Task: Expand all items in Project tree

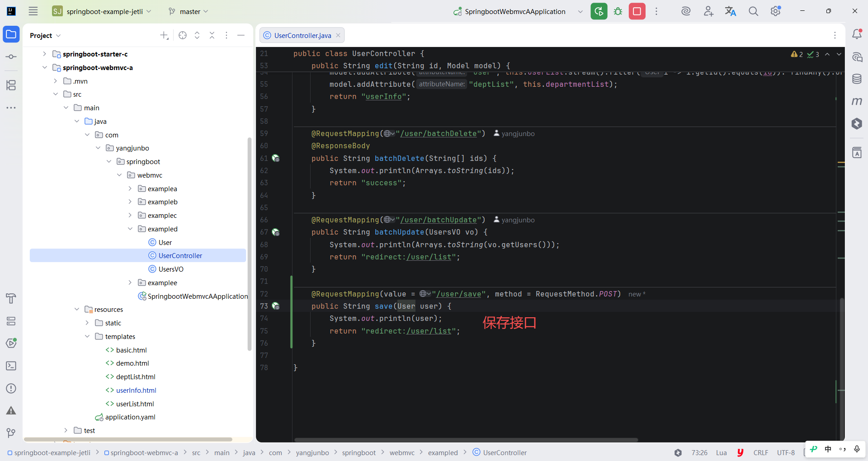Action: 197,35
